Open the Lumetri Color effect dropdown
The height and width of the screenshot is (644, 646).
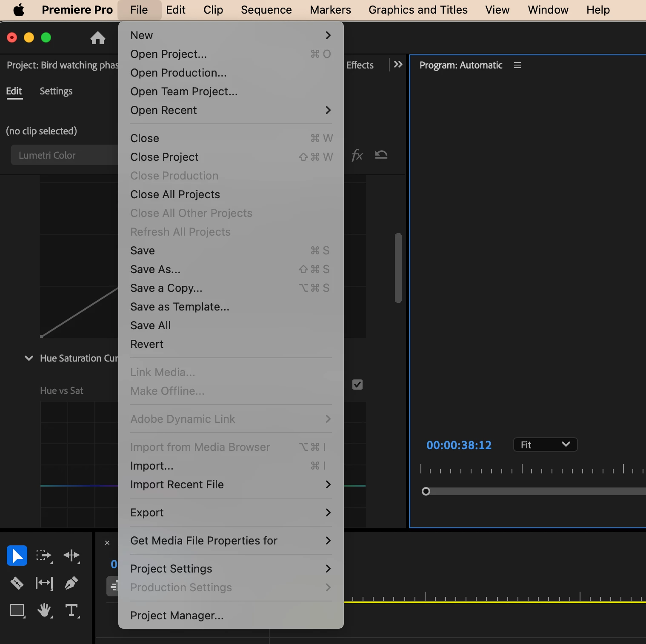pyautogui.click(x=65, y=155)
